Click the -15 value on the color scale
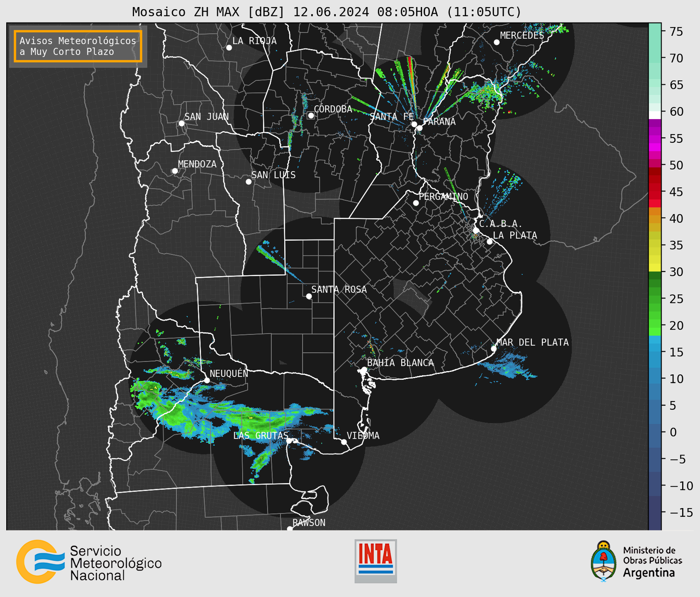This screenshot has height=597, width=700. click(x=681, y=512)
